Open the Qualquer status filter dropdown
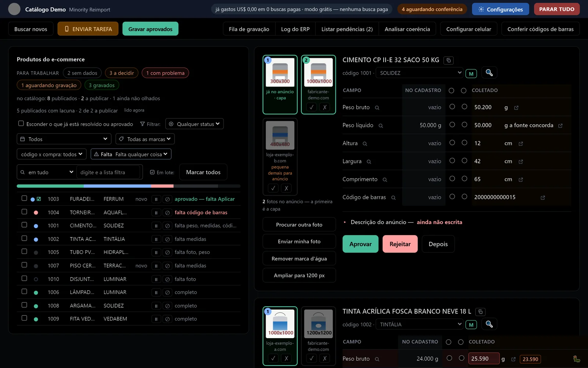This screenshot has width=588, height=368. (x=194, y=124)
